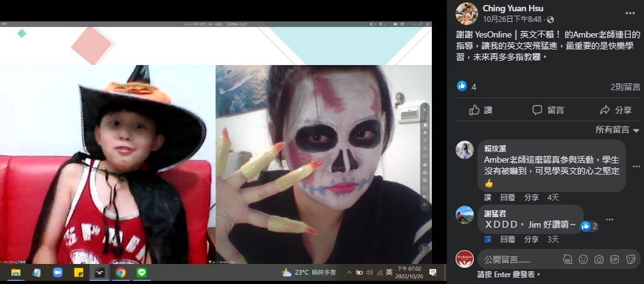Open Sticky Notes in the photo's taskbar
Screen dimensions: 644x284
[x=78, y=273]
